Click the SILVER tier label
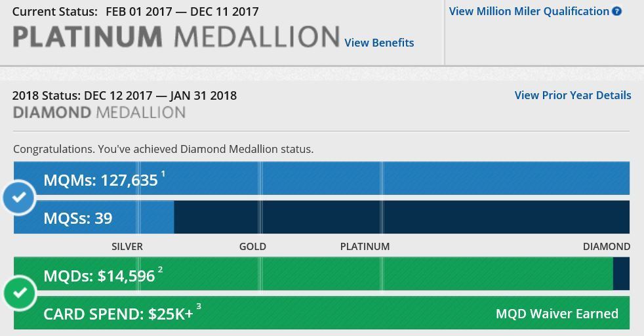644x336 pixels. [127, 247]
